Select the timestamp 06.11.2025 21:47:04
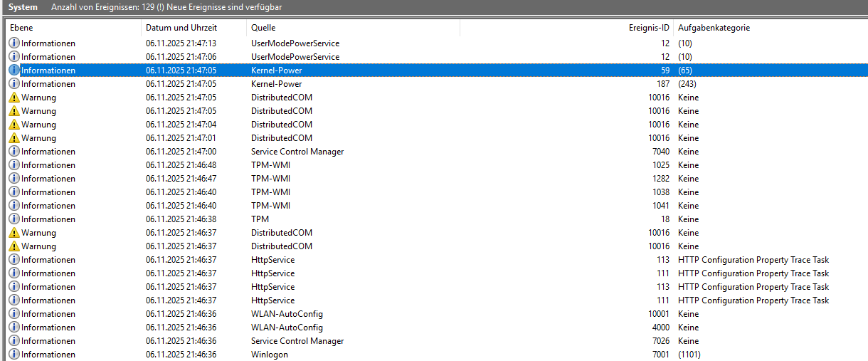The height and width of the screenshot is (361, 868). click(x=181, y=125)
